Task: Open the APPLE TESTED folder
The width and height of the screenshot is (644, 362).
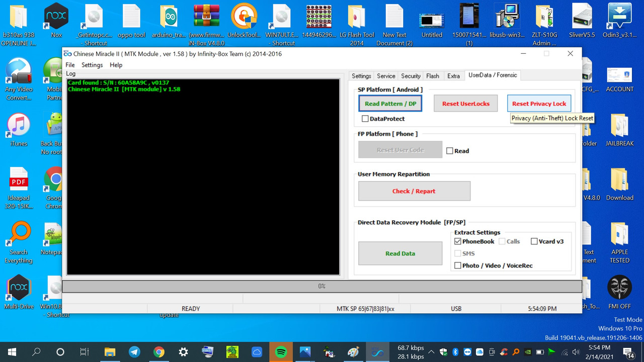Action: 619,242
